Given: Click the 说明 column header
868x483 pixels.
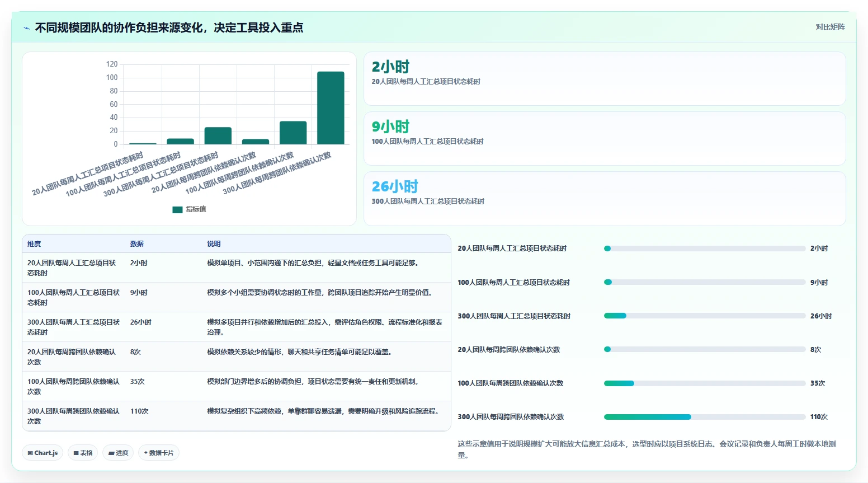Looking at the screenshot, I should (214, 244).
